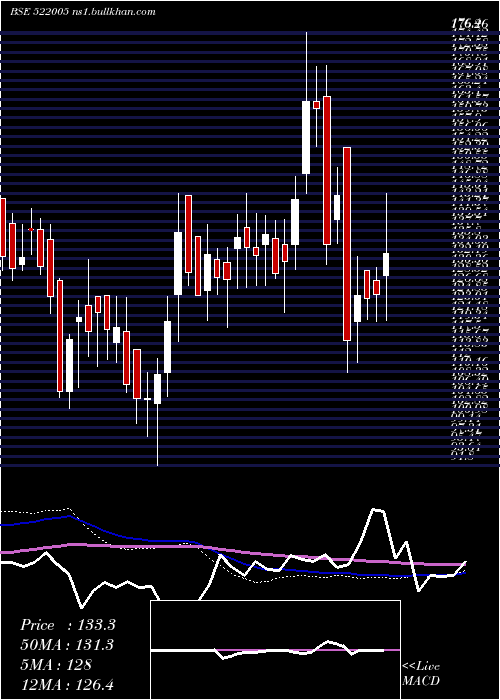Click the rightmost white candlestick in the chart
Screen dimensions: 500x700
(386, 264)
